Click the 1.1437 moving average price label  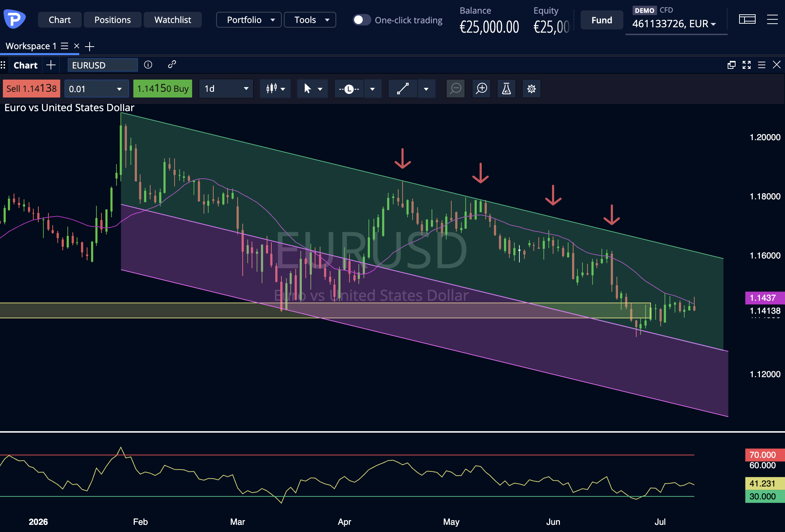tap(765, 298)
